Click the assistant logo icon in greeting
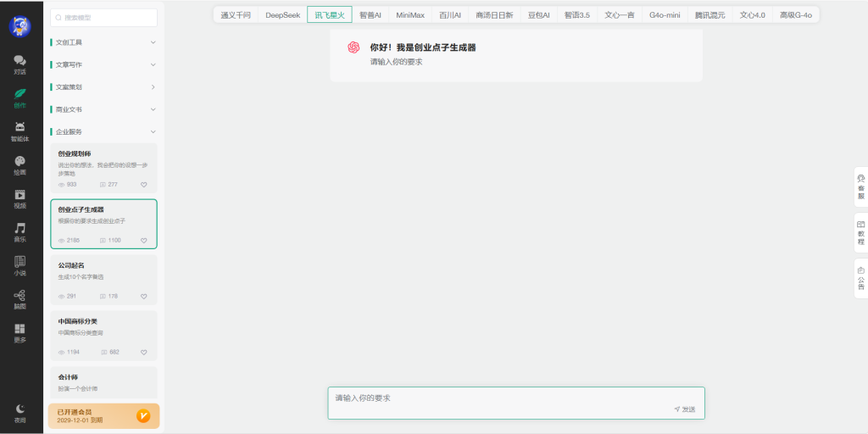Viewport: 868px width, 434px height. click(x=353, y=47)
